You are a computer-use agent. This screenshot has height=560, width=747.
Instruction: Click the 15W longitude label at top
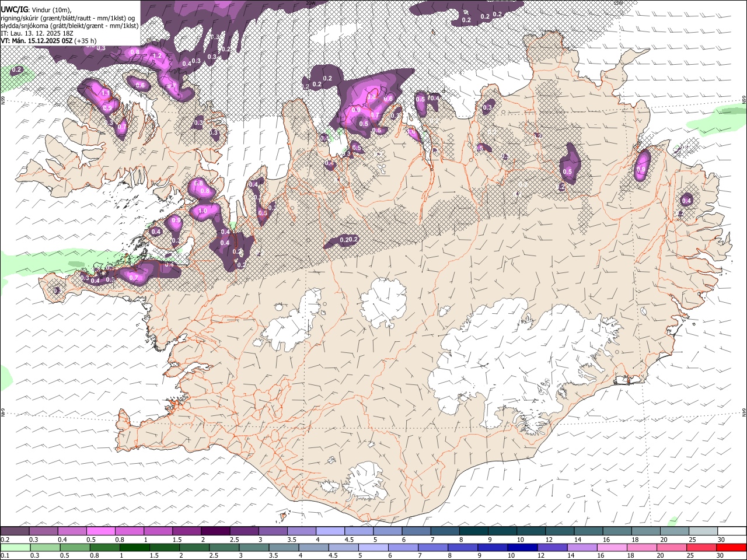tap(618, 3)
